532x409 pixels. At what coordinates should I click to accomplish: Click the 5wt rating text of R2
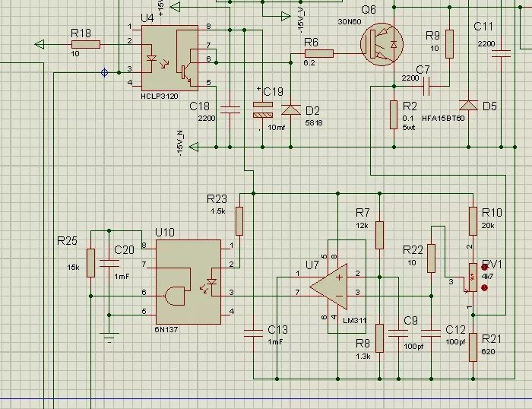[409, 128]
